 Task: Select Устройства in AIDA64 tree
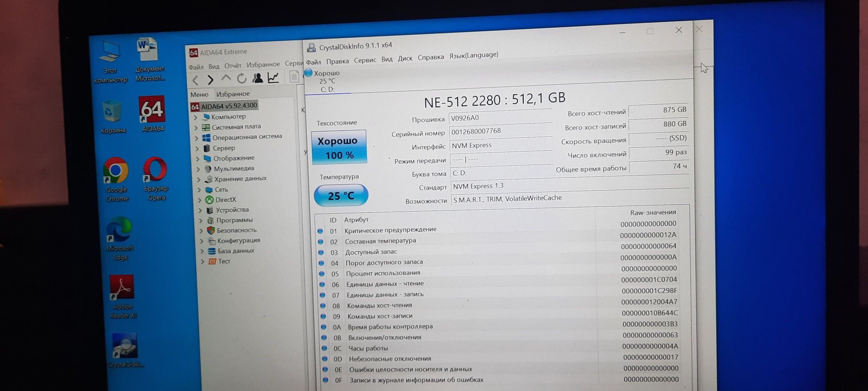[x=232, y=210]
